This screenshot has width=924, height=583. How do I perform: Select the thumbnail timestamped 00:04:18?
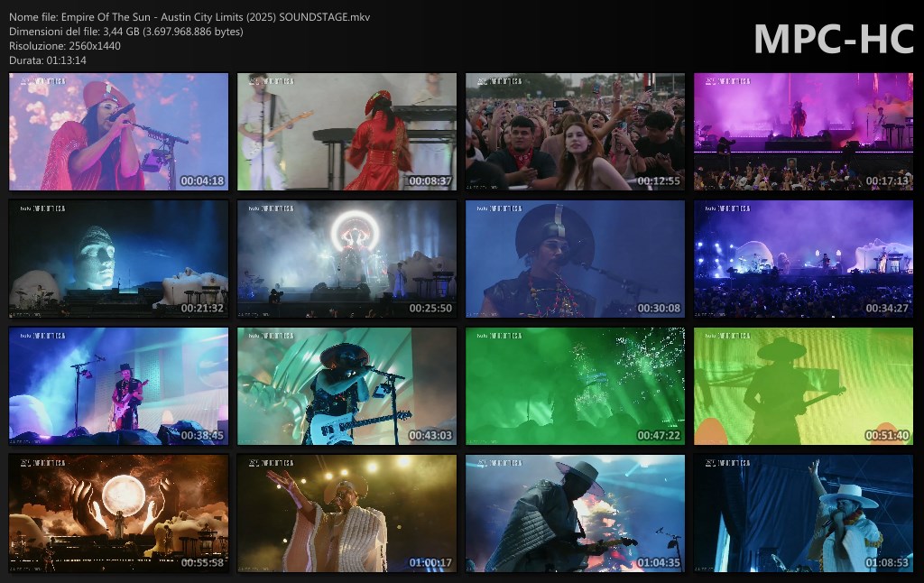pos(118,132)
